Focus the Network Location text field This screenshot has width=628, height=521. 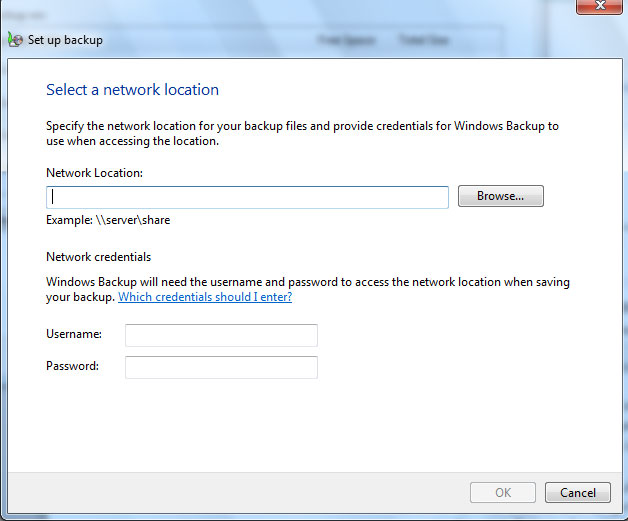247,197
